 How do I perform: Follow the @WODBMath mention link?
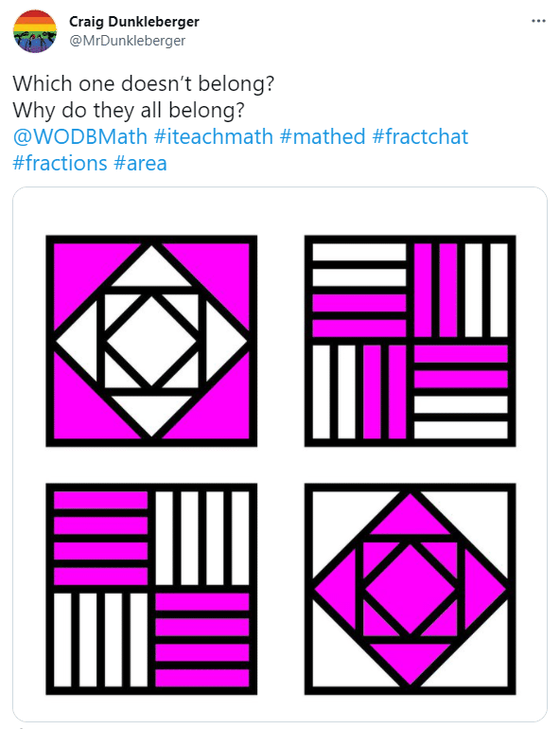79,136
